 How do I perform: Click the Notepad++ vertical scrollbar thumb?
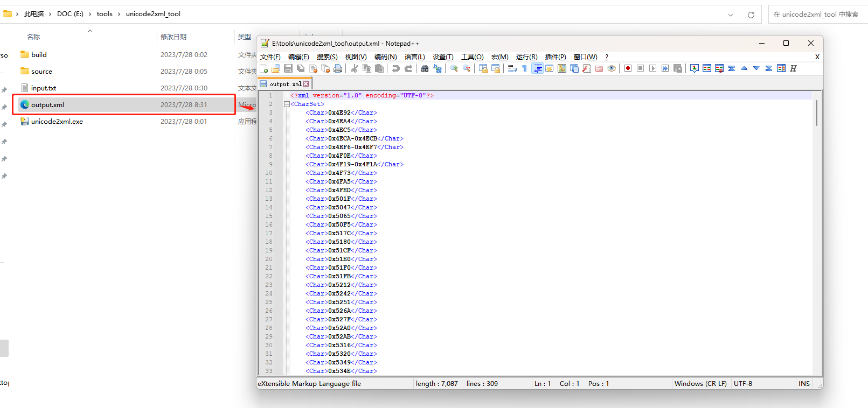click(817, 112)
